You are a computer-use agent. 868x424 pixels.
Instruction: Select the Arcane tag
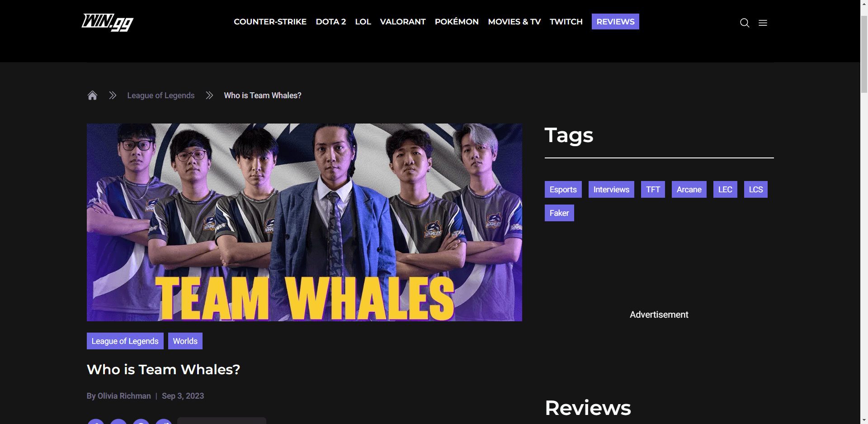(689, 189)
